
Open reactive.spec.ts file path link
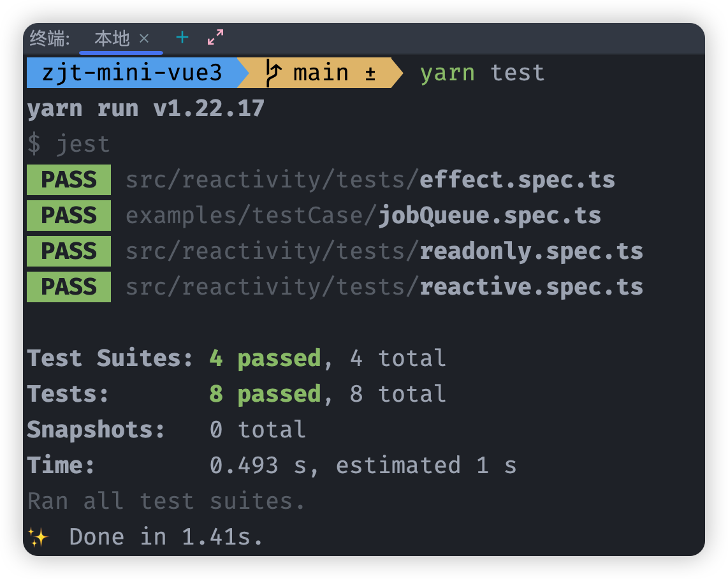click(x=384, y=287)
